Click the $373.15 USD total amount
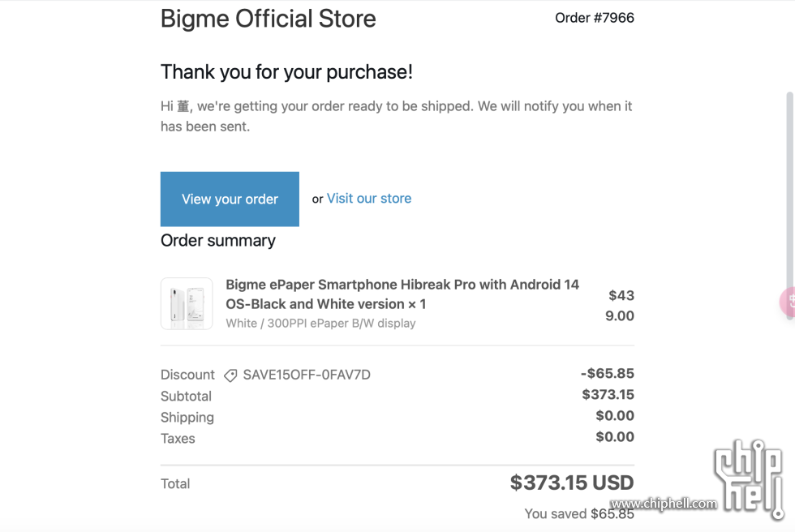 (572, 483)
